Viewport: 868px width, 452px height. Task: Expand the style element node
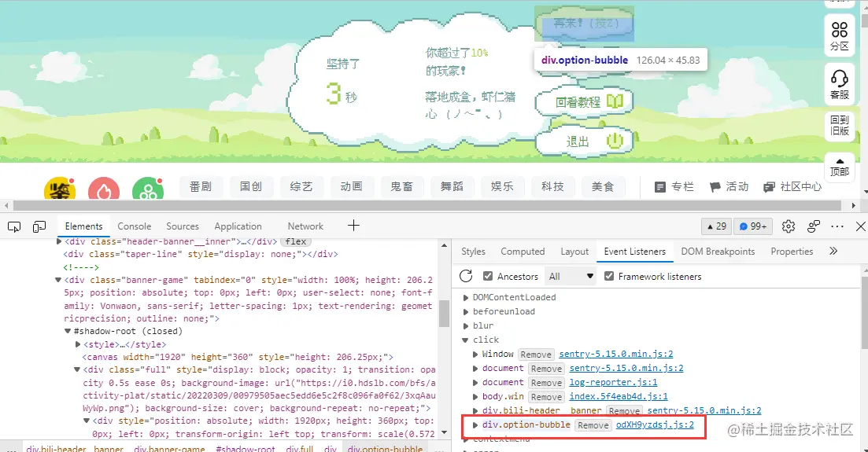pyautogui.click(x=77, y=344)
